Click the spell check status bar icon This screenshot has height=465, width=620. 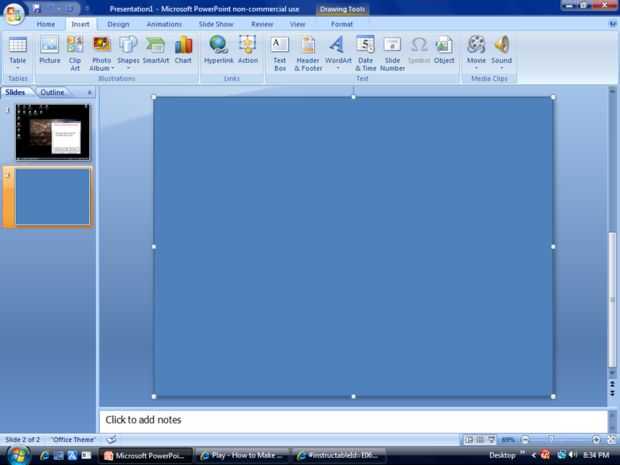(x=112, y=439)
